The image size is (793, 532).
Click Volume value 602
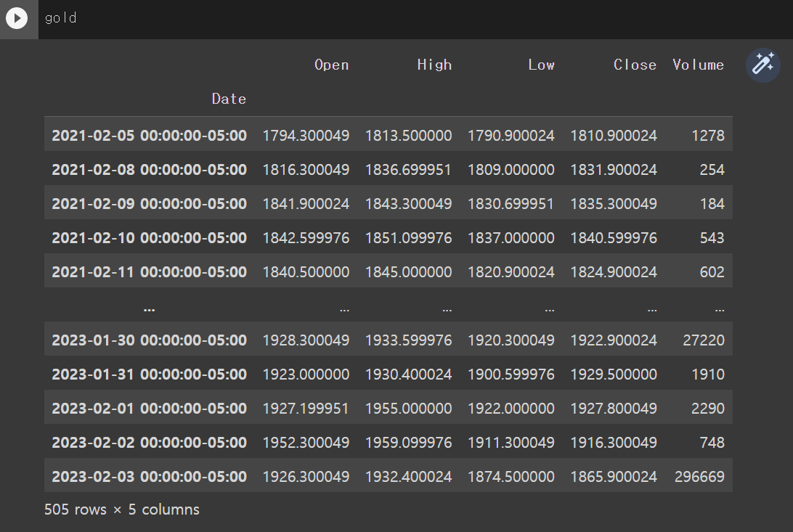[712, 272]
